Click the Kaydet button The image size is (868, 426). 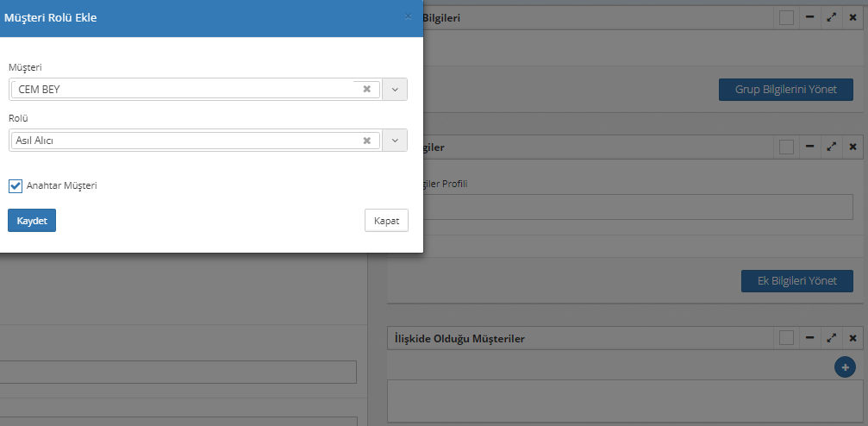(x=32, y=221)
